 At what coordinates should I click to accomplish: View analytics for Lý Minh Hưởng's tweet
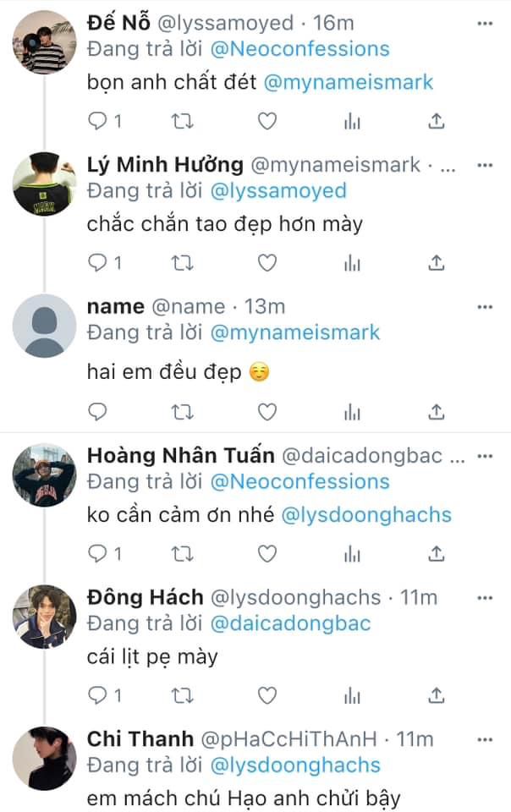pos(352,265)
